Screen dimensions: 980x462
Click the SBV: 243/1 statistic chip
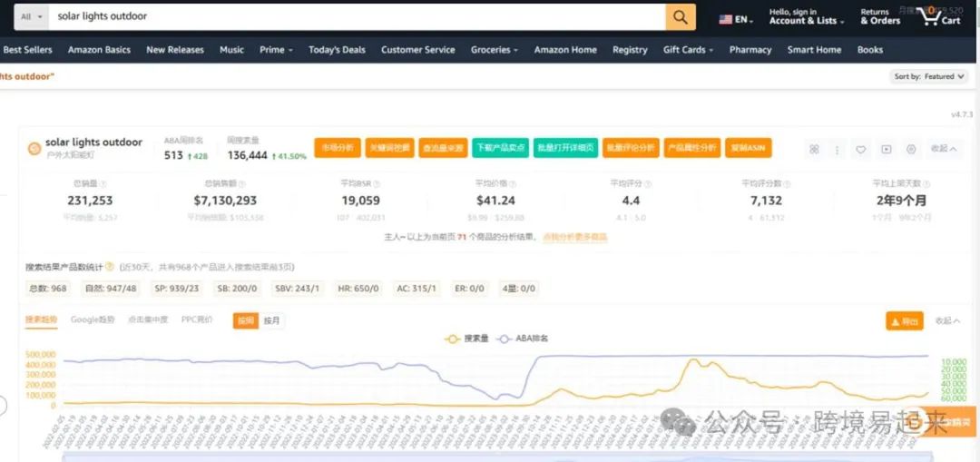pos(298,289)
